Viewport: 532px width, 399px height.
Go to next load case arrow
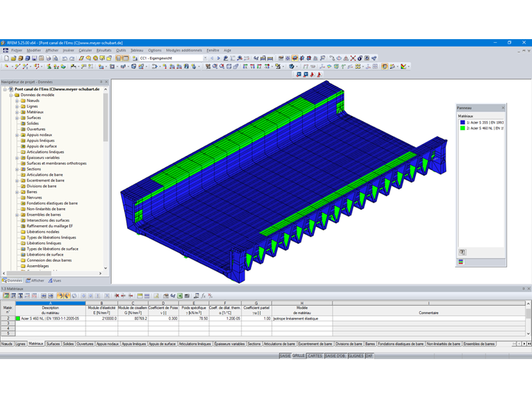(219, 58)
